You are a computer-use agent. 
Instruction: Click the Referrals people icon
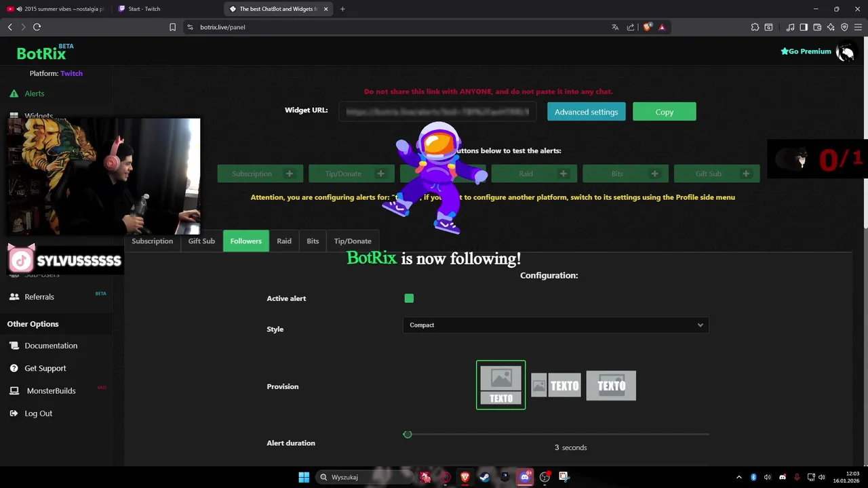[x=14, y=297]
